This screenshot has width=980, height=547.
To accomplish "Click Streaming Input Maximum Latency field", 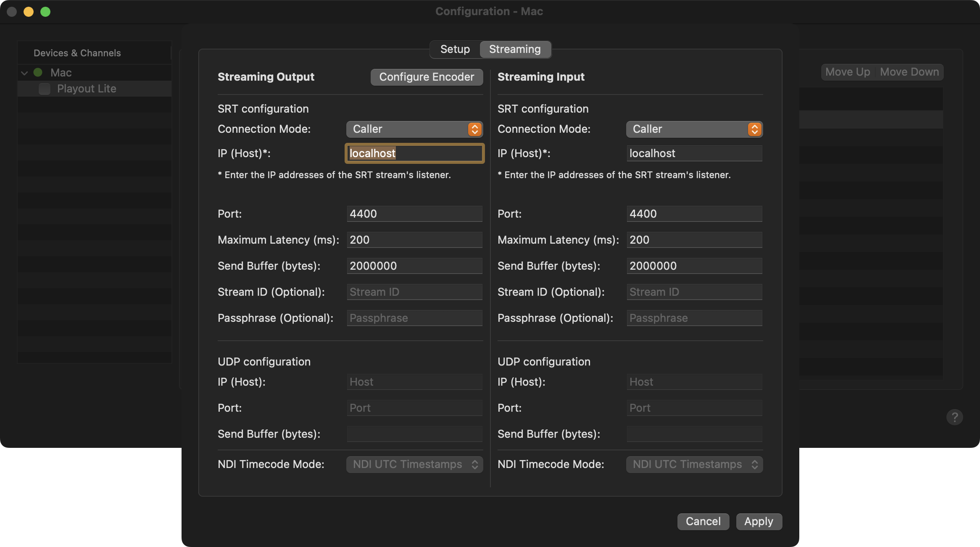I will coord(694,240).
